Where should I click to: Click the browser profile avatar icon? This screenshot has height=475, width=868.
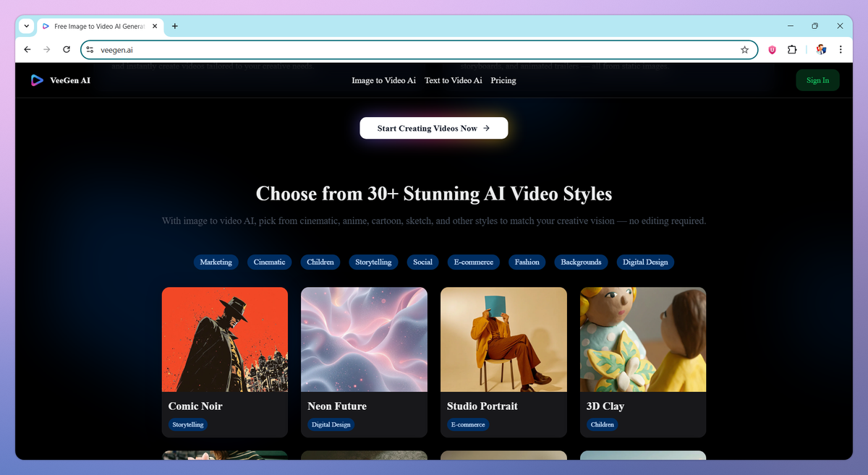tap(821, 50)
